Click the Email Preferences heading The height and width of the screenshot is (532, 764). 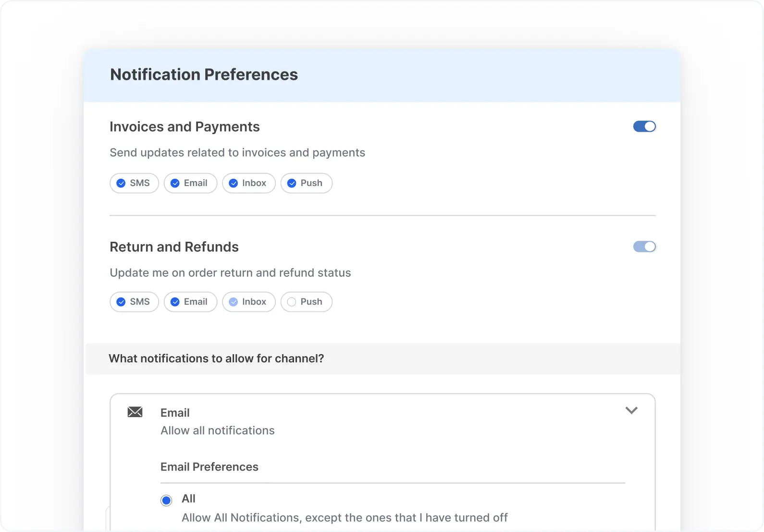(209, 467)
